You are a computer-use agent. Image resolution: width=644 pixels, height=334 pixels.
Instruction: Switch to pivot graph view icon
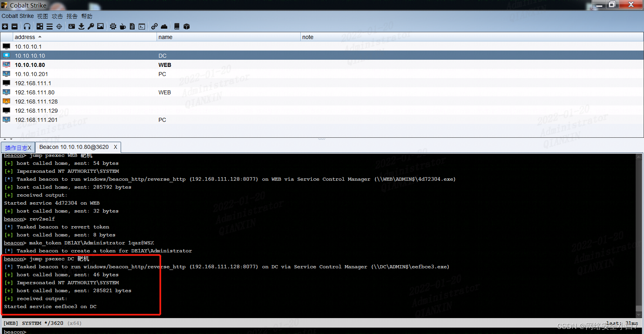point(40,27)
